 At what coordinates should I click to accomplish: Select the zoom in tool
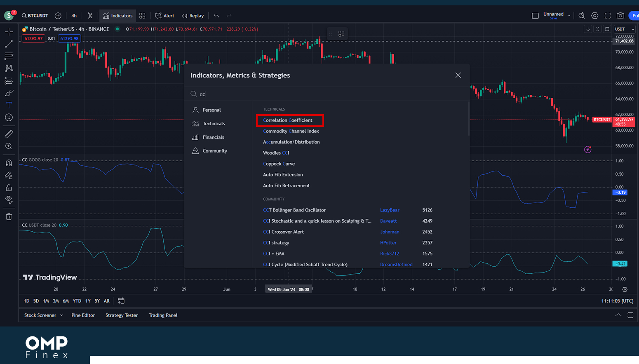[9, 146]
